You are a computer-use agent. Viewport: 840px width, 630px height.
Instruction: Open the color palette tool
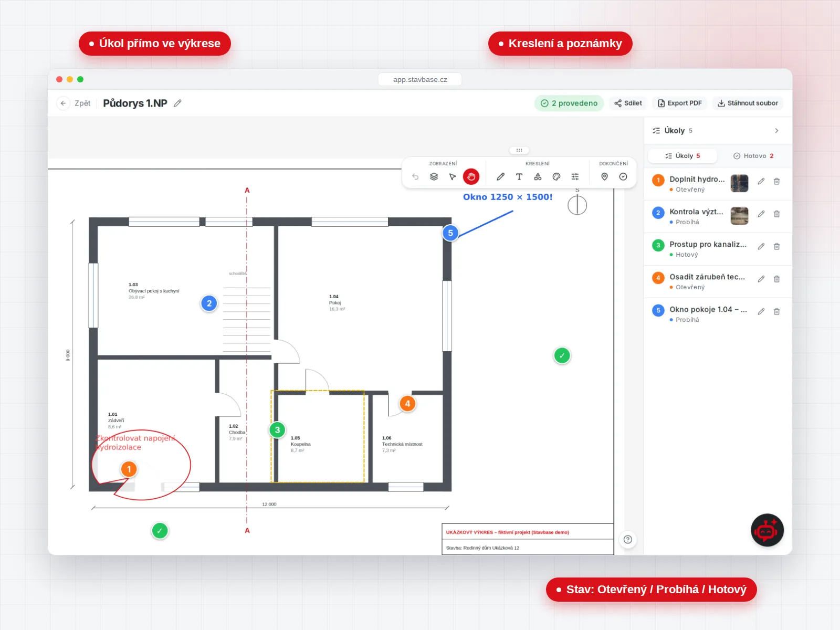pyautogui.click(x=556, y=177)
